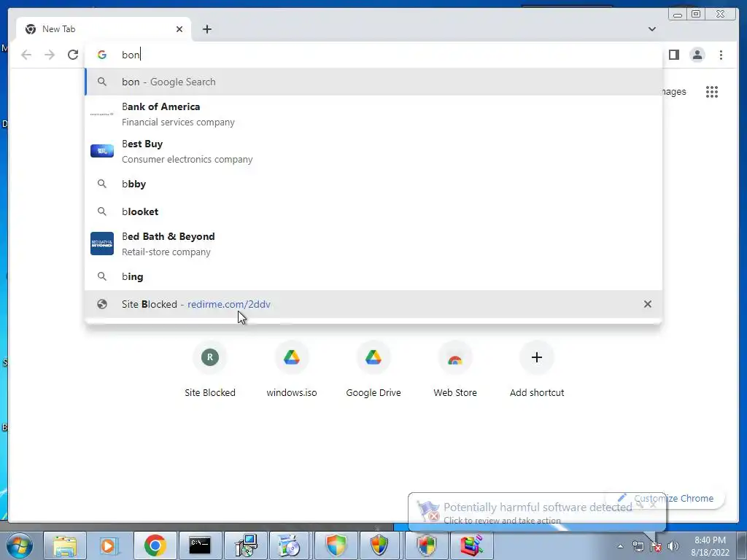Click the gold-blue shield taskbar icon
Viewport: 747px width, 560px height.
tap(379, 545)
